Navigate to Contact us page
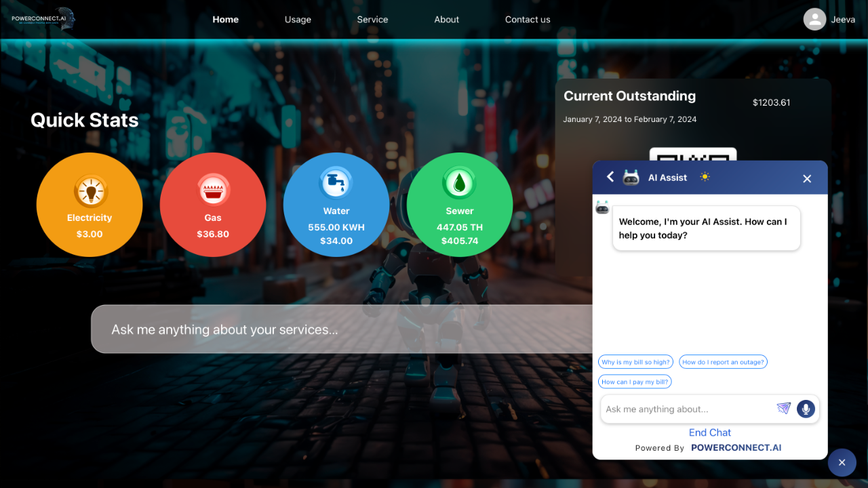This screenshot has height=488, width=868. tap(528, 20)
